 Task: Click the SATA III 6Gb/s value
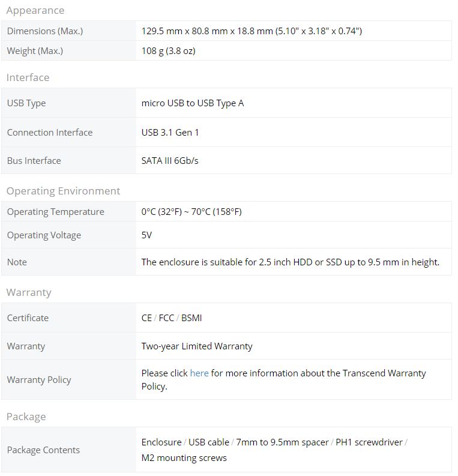(170, 161)
